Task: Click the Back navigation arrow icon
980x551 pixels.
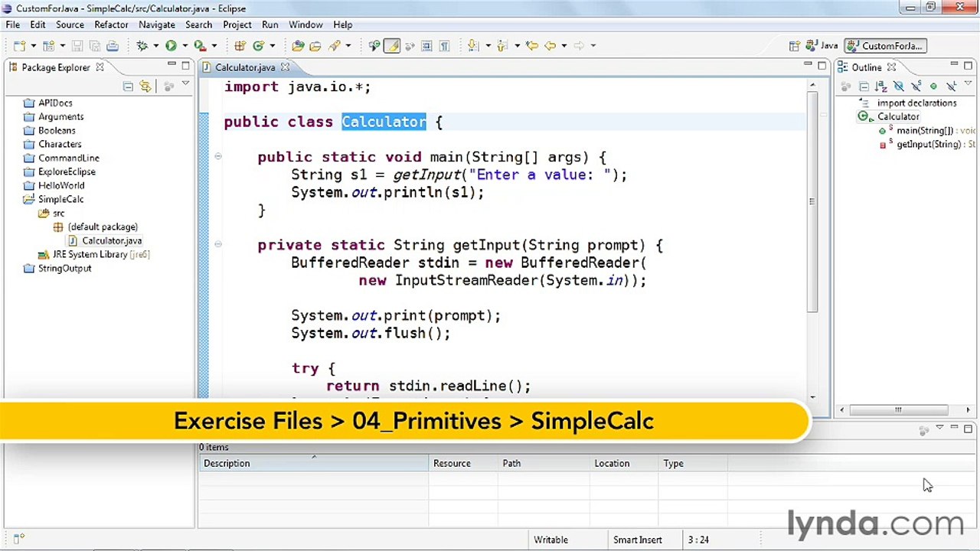Action: [x=550, y=46]
